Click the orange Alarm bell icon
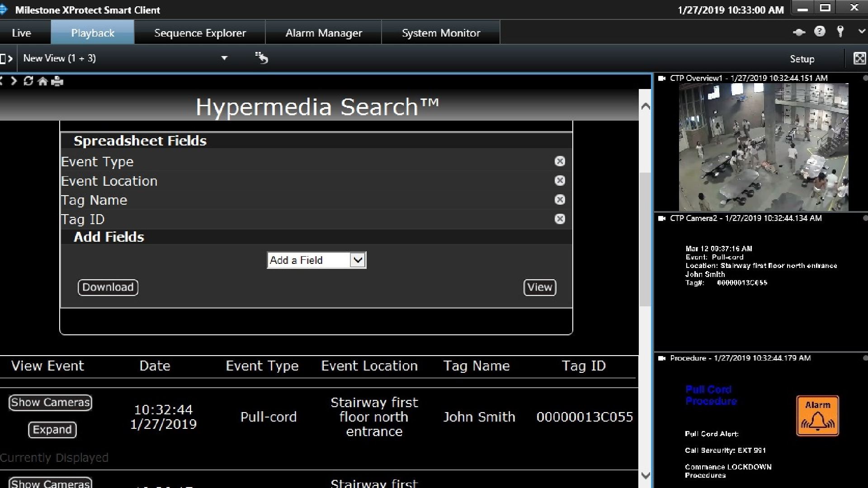Screen dimensions: 868x488 pyautogui.click(x=817, y=416)
